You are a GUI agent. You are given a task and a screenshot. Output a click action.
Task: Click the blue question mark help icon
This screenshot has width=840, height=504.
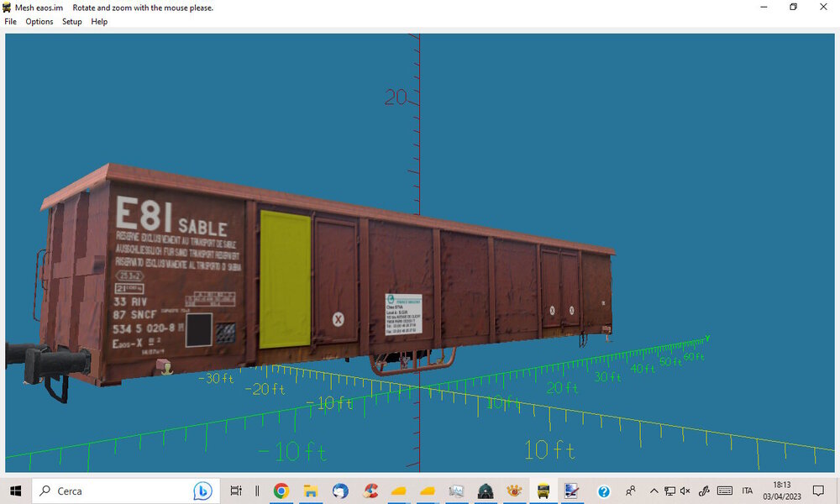click(604, 491)
